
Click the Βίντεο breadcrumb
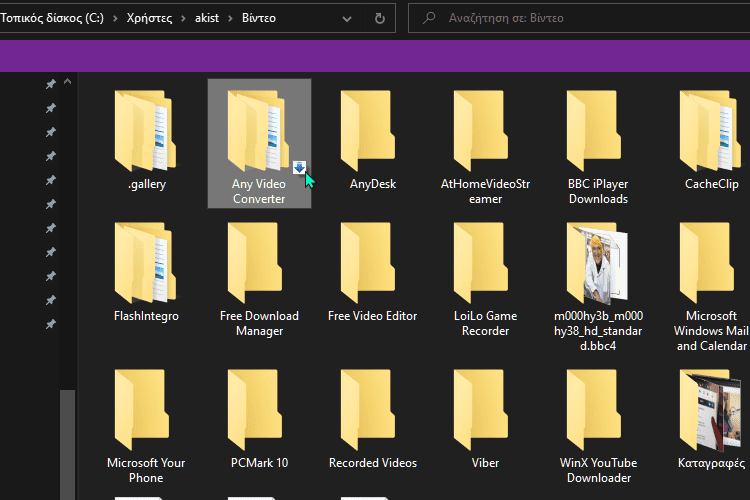click(259, 18)
